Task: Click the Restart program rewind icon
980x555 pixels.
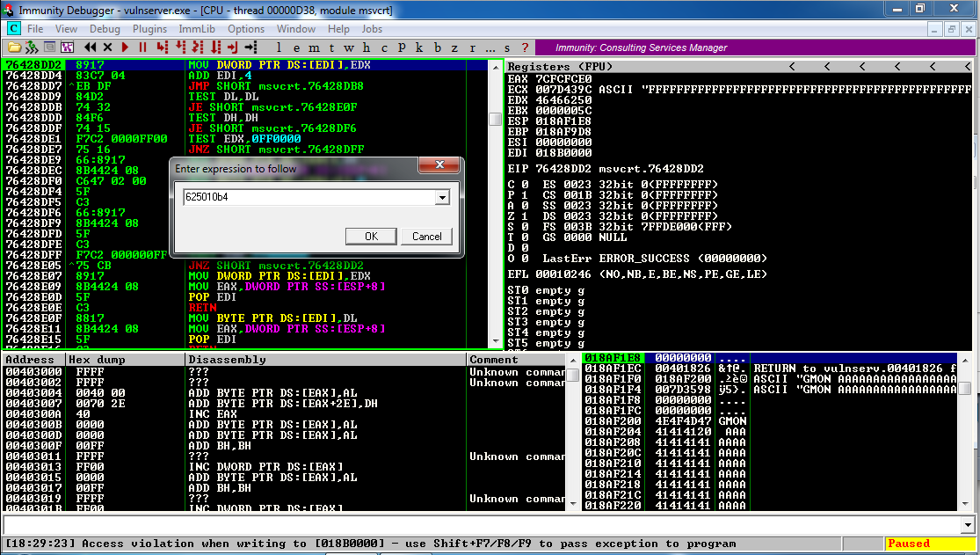Action: pyautogui.click(x=91, y=47)
